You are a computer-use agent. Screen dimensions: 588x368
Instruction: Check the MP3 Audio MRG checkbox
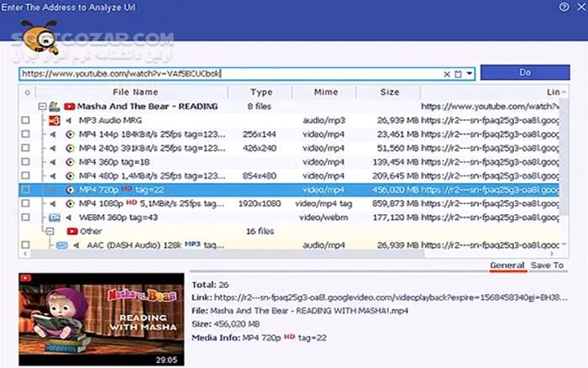25,120
